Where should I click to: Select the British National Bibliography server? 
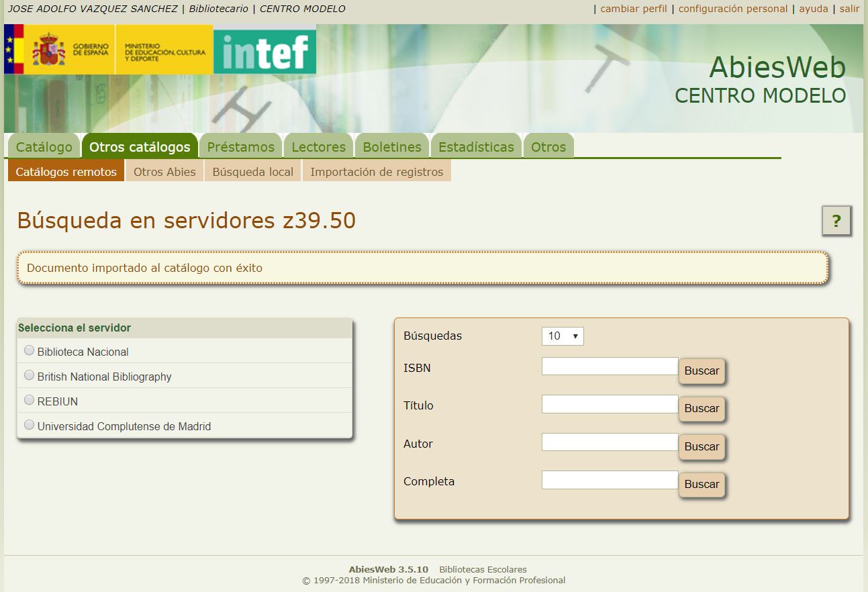point(29,375)
